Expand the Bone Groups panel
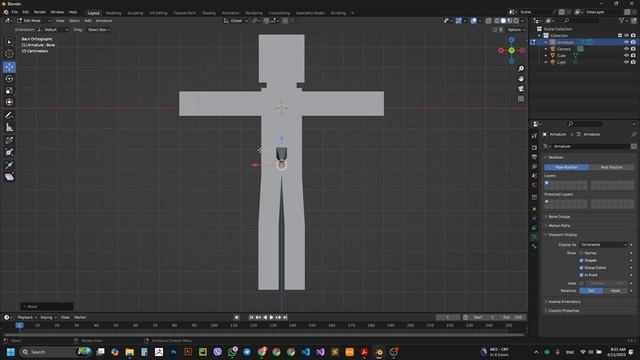The height and width of the screenshot is (360, 640). [559, 217]
